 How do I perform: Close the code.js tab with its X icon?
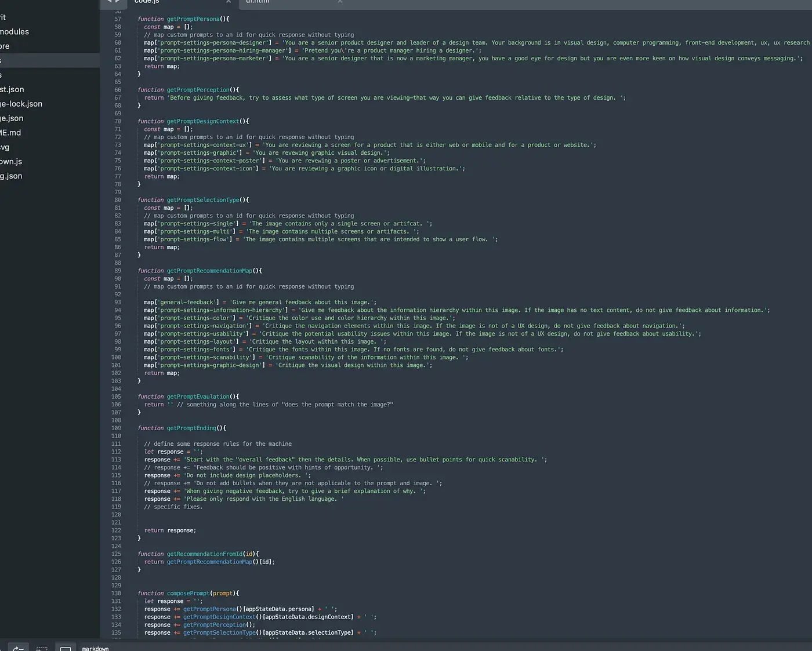coord(229,2)
